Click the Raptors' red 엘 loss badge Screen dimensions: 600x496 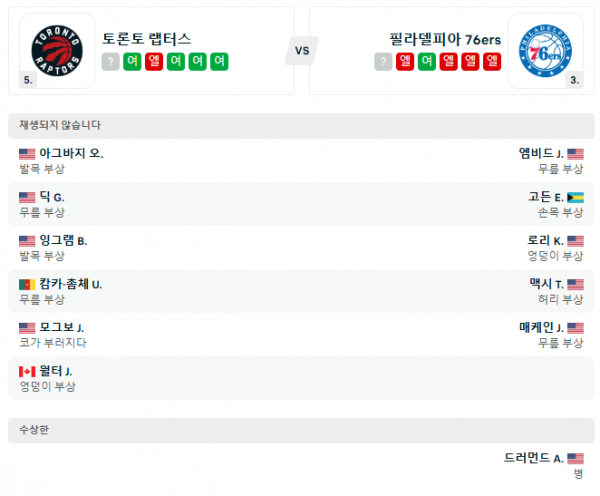pos(153,62)
